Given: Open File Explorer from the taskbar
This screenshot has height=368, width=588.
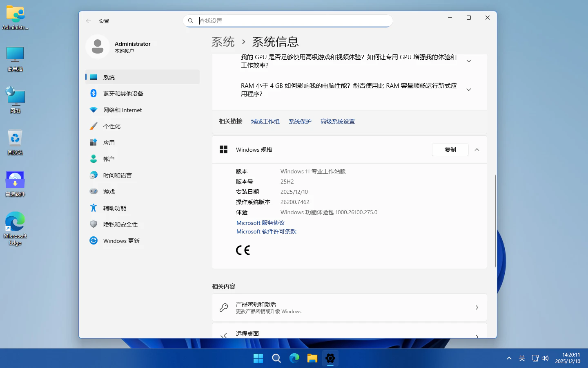Looking at the screenshot, I should [312, 359].
